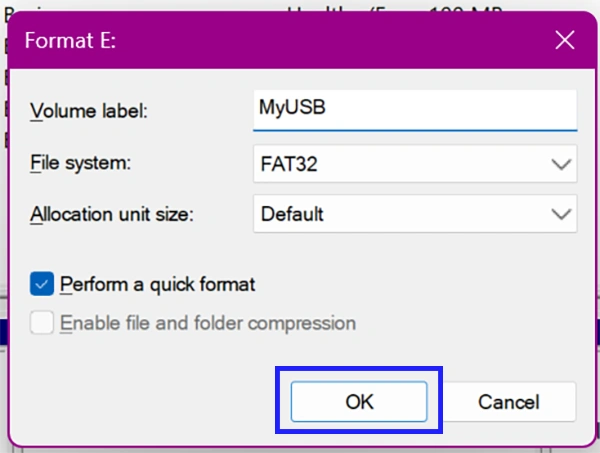Viewport: 600px width, 453px height.
Task: Click the chevron arrow of Allocation unit size
Action: coord(561,214)
